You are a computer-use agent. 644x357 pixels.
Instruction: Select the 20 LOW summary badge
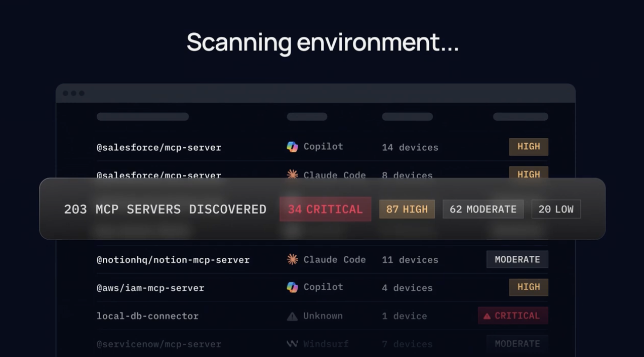click(556, 209)
